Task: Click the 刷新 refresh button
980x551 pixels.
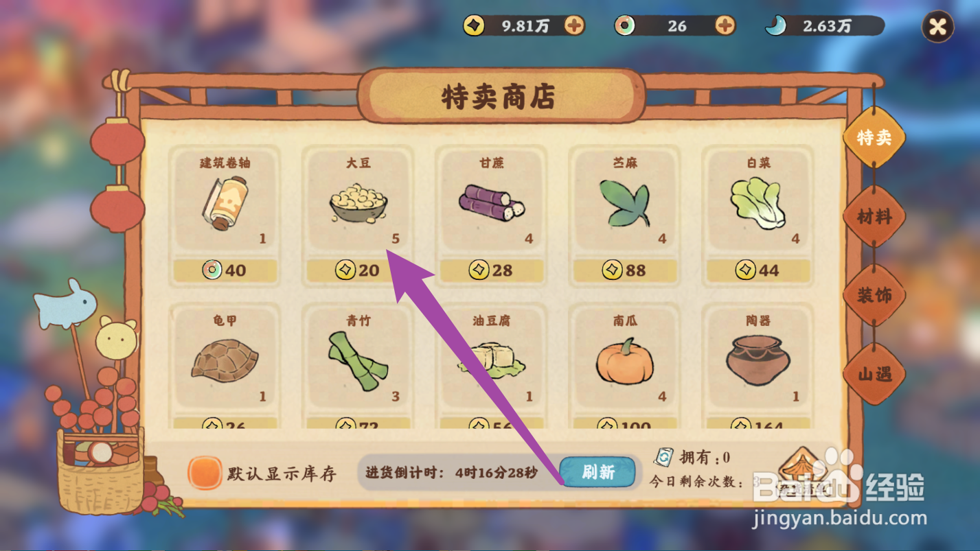Action: (x=597, y=472)
